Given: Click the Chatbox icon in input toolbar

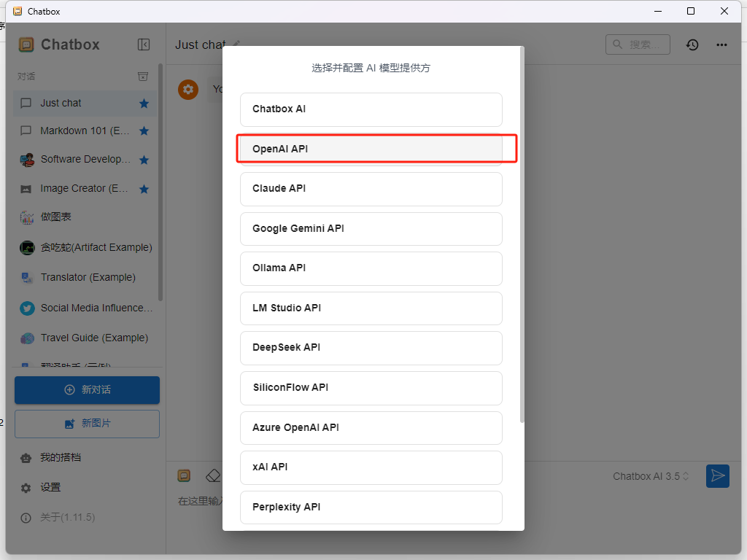Looking at the screenshot, I should click(x=184, y=475).
